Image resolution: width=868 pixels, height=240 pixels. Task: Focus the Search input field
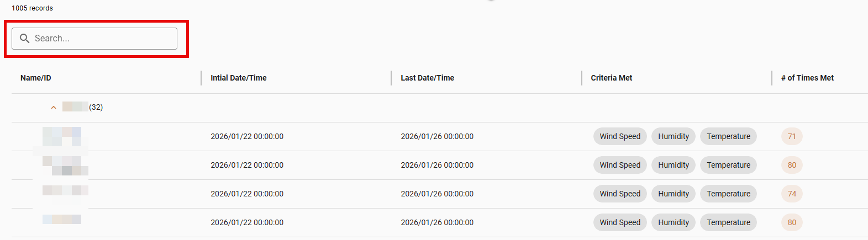[102, 39]
